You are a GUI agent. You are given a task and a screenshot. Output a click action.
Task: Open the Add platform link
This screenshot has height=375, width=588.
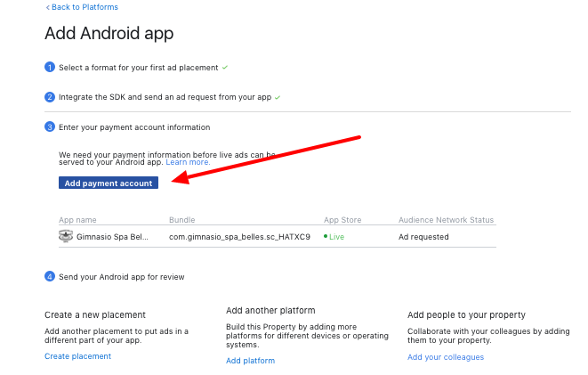click(x=250, y=361)
